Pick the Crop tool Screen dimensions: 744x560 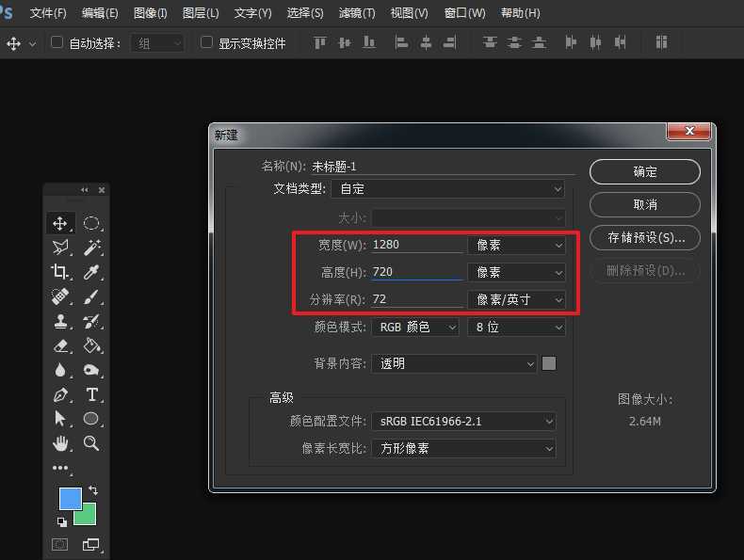[x=60, y=272]
